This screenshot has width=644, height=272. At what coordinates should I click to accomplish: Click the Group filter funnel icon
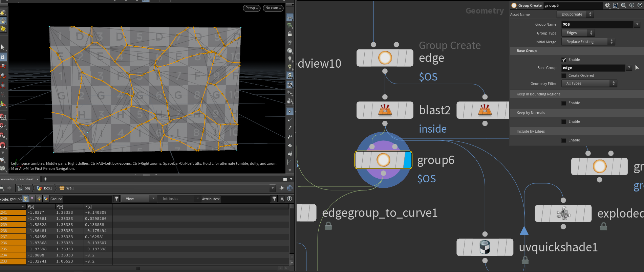pos(116,199)
